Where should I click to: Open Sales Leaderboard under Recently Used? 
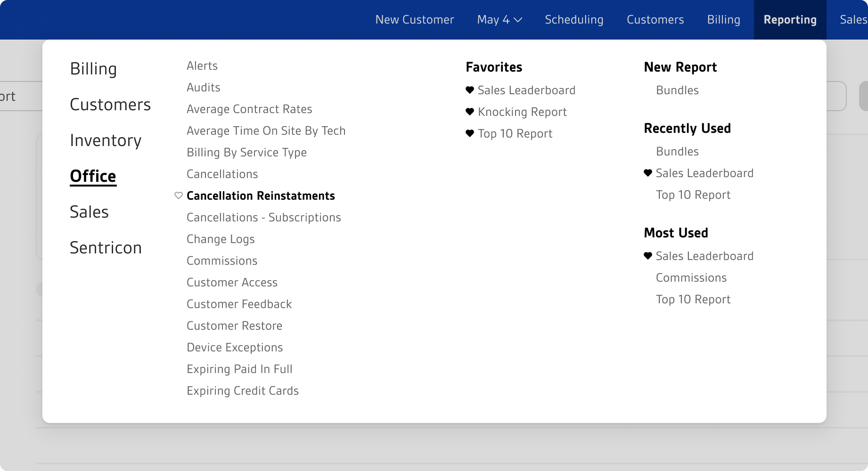pos(704,173)
